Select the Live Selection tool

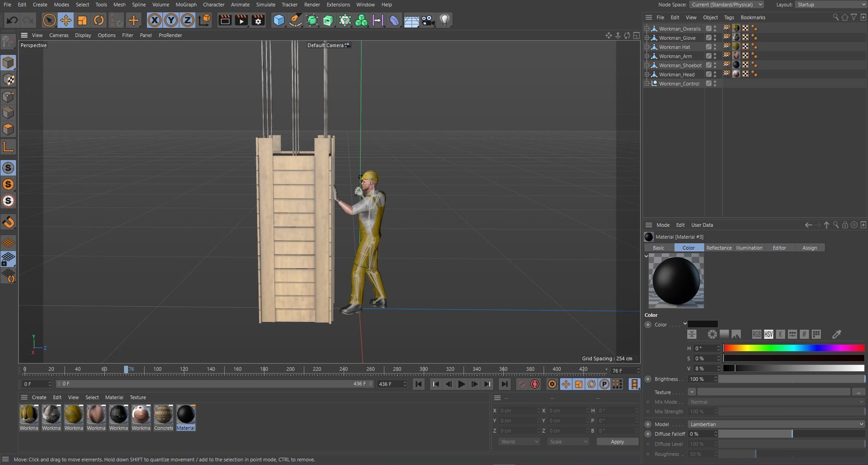tap(49, 20)
